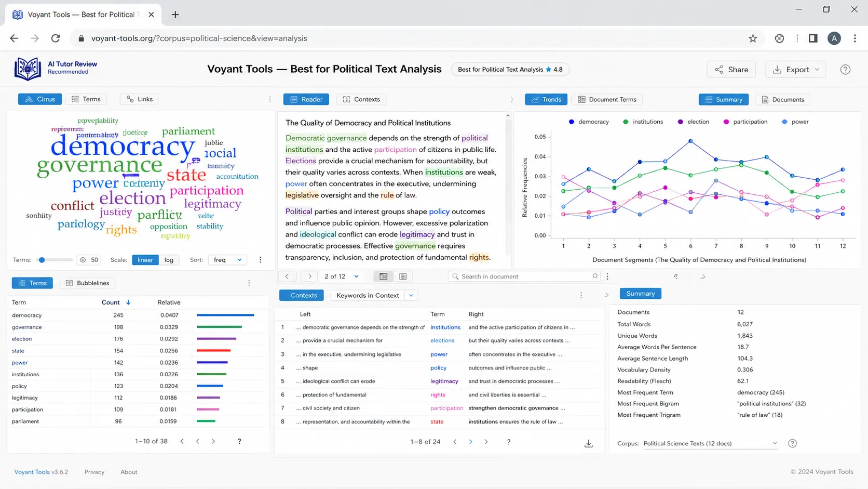Open the Terms table panel options menu

click(x=249, y=283)
